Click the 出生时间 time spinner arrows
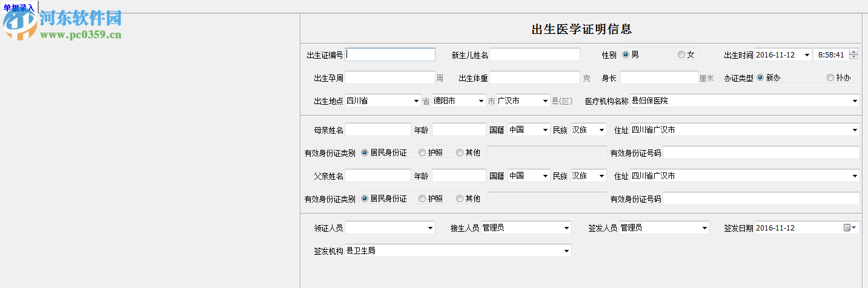Screen dimensions: 868x288 click(x=854, y=54)
